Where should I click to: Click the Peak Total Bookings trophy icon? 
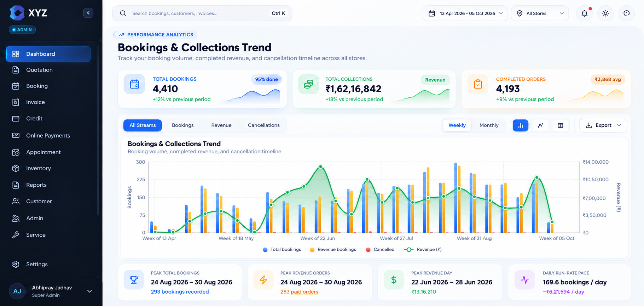tap(134, 280)
